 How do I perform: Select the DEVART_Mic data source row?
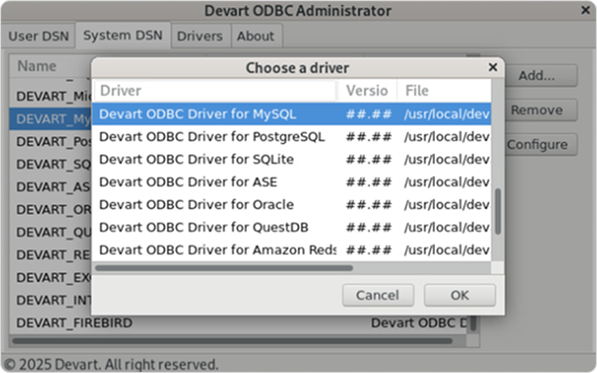[51, 97]
